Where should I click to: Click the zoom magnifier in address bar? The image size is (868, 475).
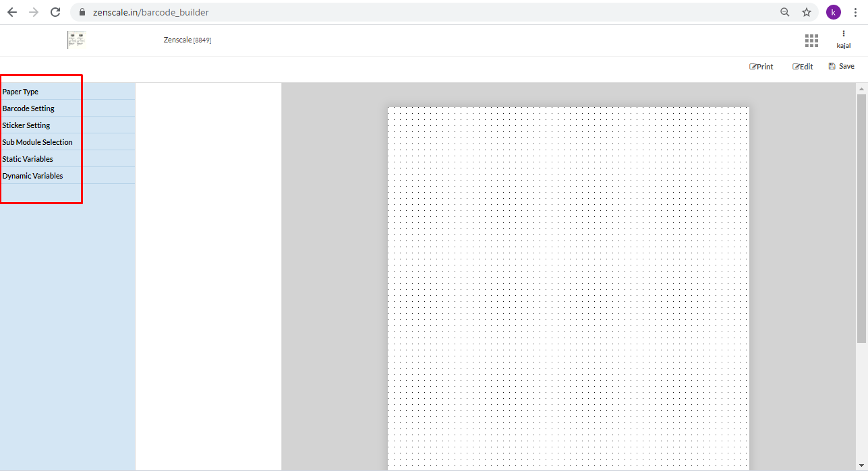coord(784,12)
